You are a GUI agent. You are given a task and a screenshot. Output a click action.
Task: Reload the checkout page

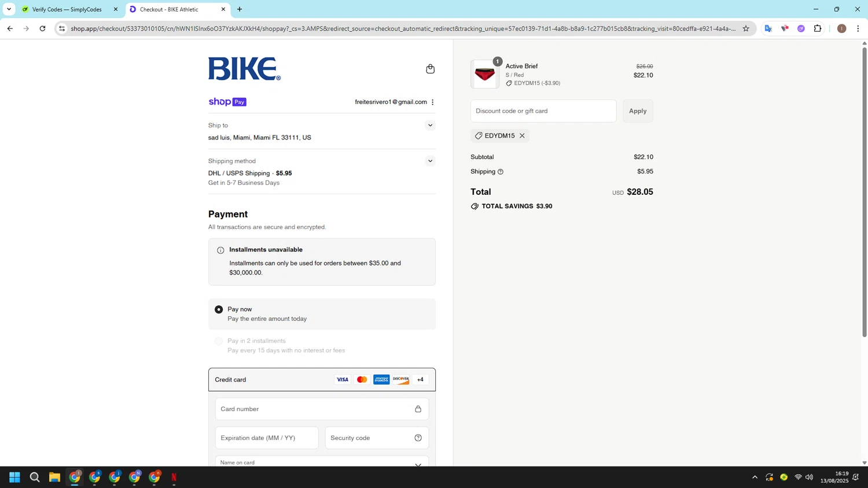42,28
